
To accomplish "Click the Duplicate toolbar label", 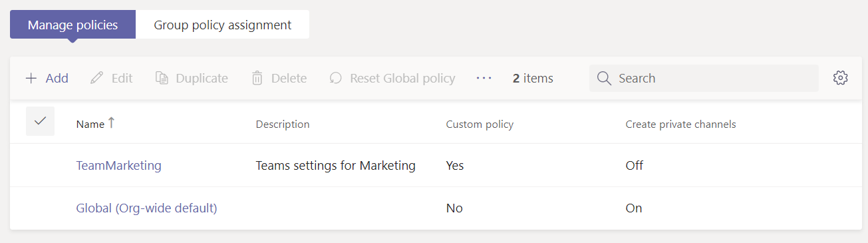I will pos(202,78).
